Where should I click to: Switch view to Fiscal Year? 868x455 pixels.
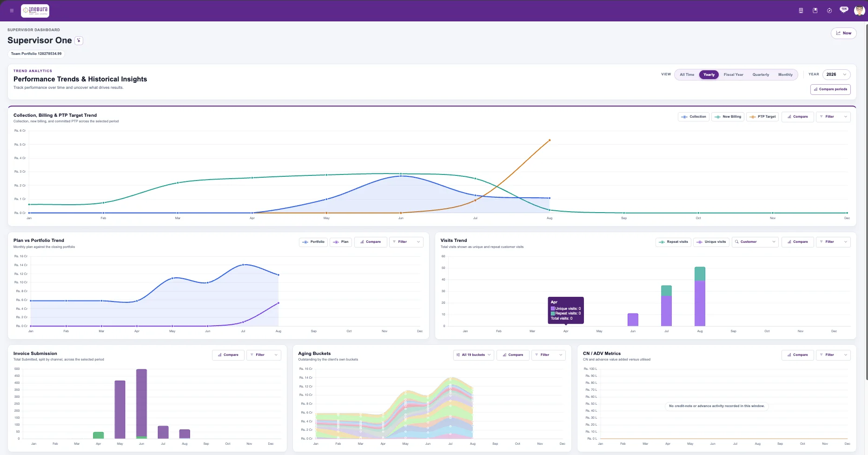(x=733, y=74)
